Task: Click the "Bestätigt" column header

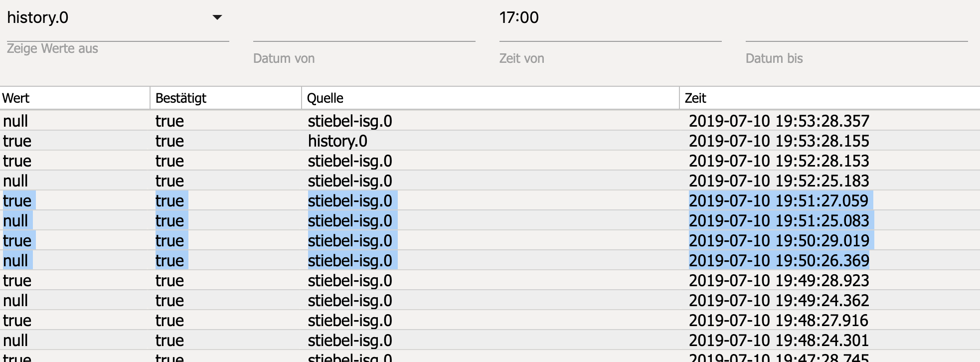Action: click(181, 98)
